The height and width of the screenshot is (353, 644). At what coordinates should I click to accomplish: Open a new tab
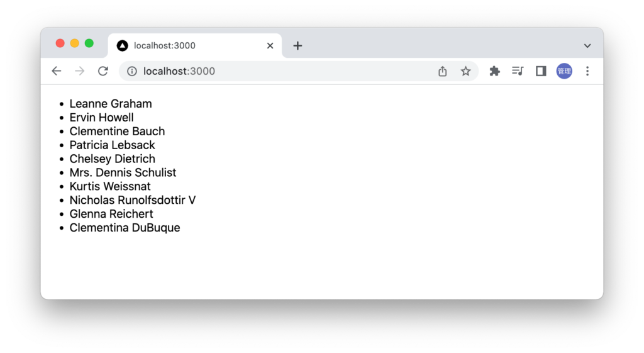297,45
